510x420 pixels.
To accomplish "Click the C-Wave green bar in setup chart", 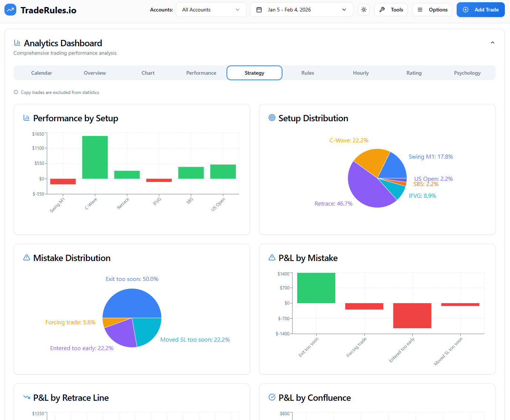I will click(x=95, y=157).
